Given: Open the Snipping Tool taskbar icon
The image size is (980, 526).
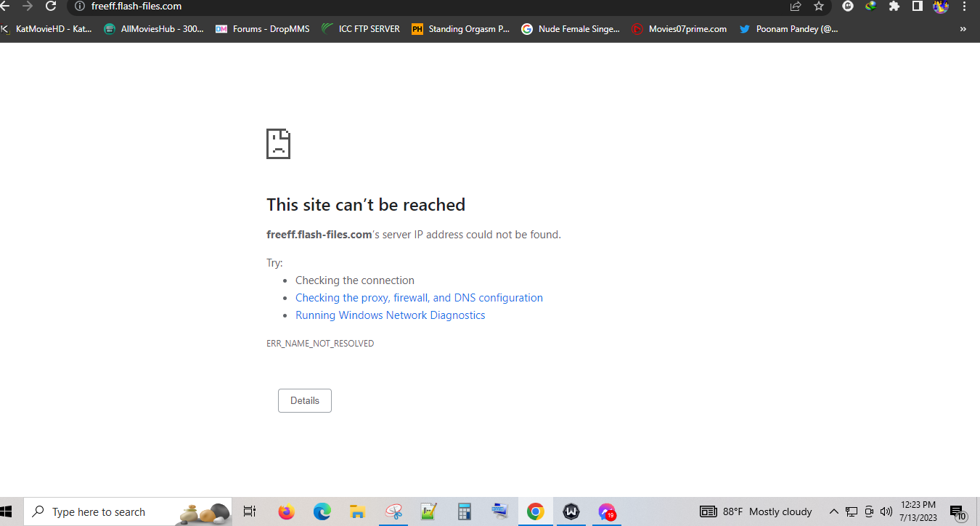Looking at the screenshot, I should coord(393,511).
